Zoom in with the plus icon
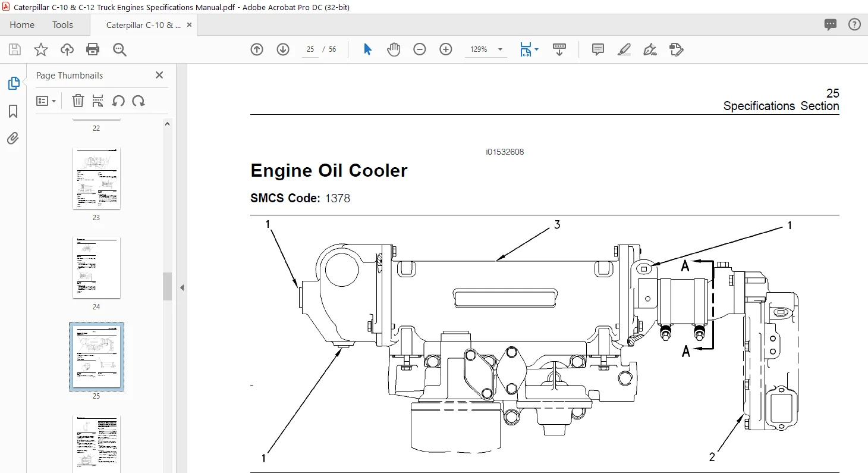This screenshot has width=868, height=473. click(446, 49)
